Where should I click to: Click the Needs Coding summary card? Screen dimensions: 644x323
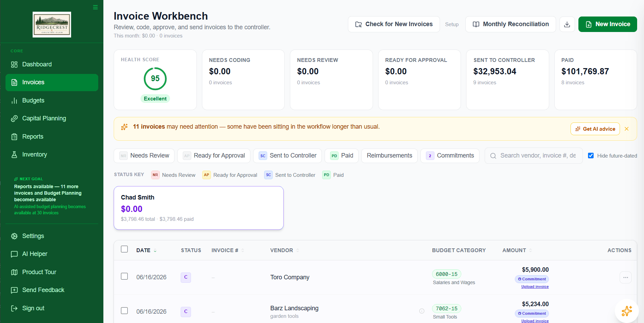point(243,80)
